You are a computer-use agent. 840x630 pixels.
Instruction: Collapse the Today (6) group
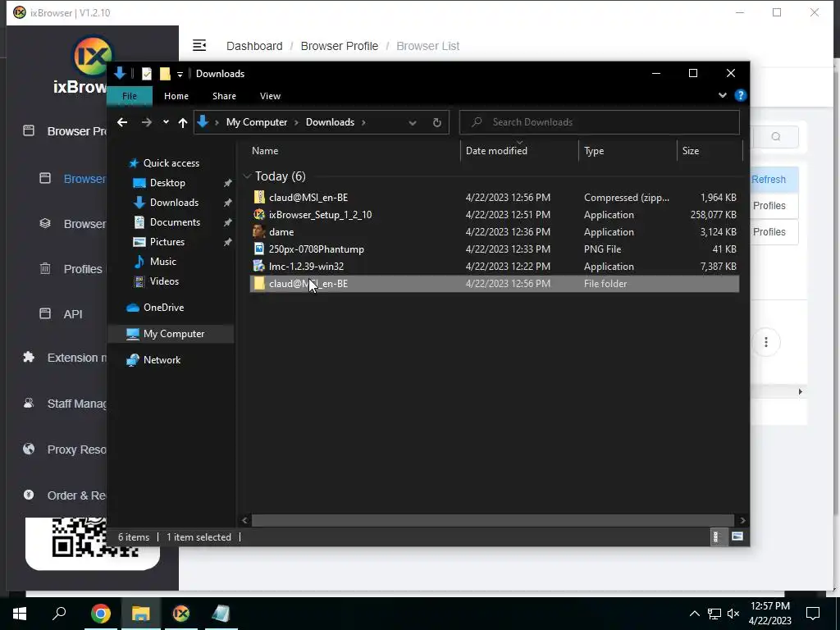coord(247,176)
